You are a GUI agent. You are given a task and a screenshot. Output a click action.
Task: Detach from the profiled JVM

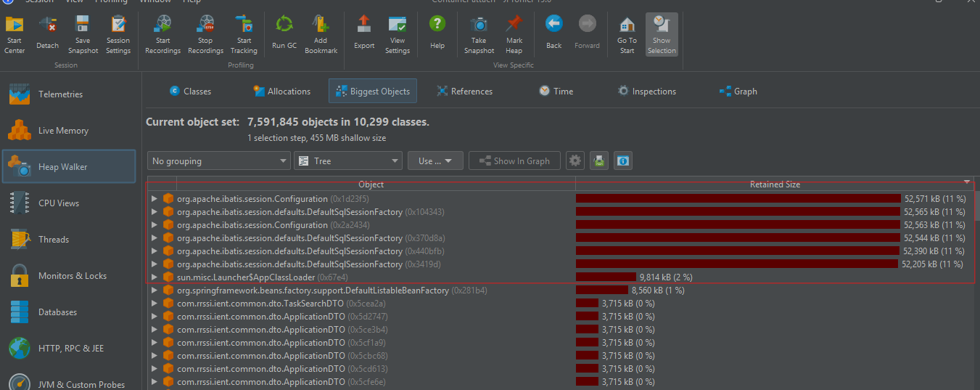tap(48, 35)
